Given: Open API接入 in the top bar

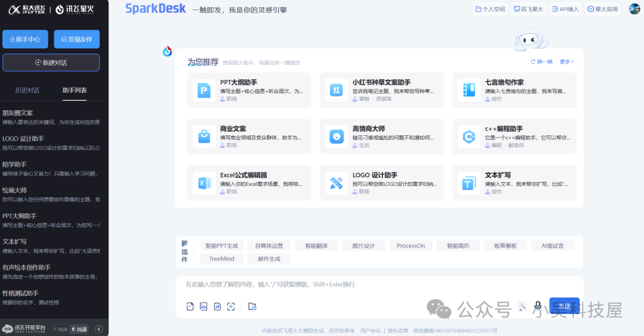Looking at the screenshot, I should click(x=565, y=9).
